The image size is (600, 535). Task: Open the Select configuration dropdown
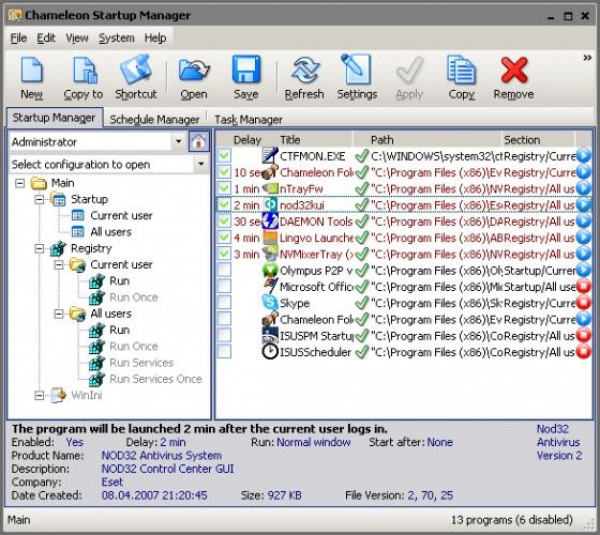click(201, 164)
